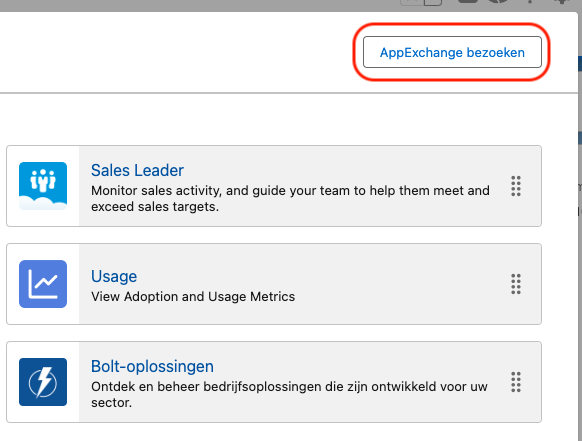Open the Usage title link
Screen dimensions: 582x441
(x=114, y=276)
